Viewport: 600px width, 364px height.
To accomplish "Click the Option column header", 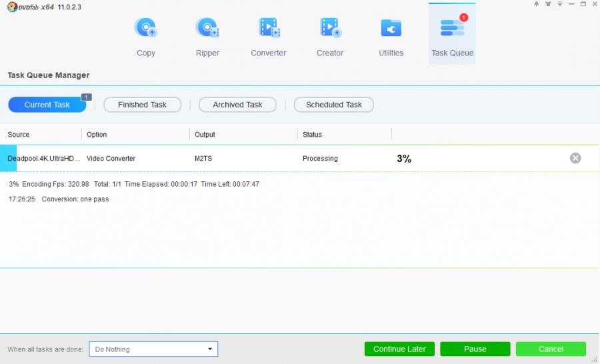I will point(97,135).
